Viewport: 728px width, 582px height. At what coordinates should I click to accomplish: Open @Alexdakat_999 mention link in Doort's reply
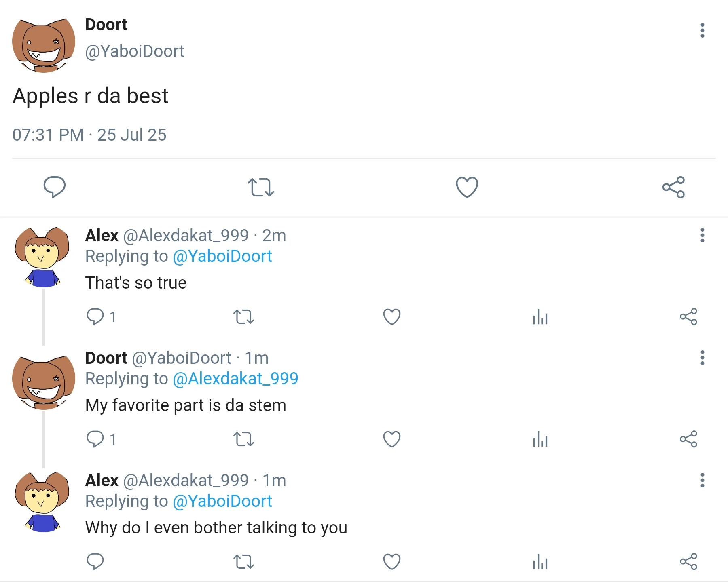pos(235,379)
